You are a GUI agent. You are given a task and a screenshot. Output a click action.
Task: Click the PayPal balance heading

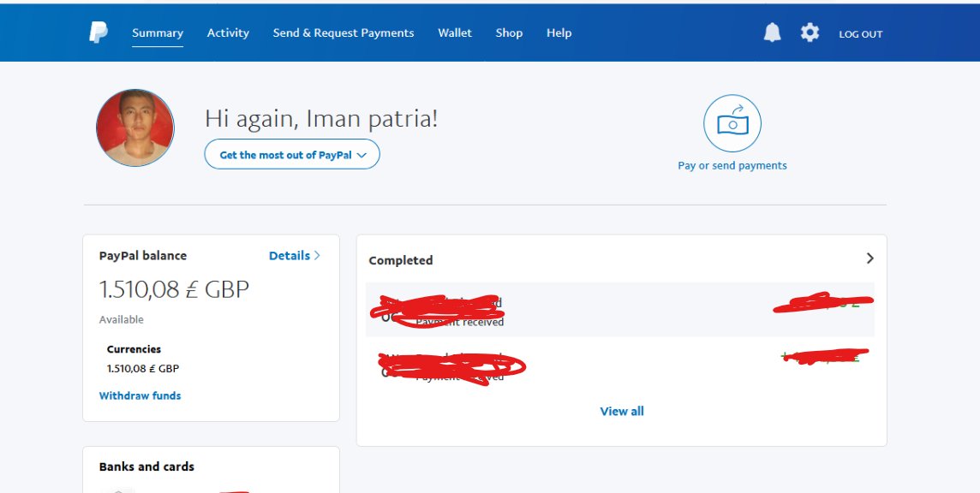[x=142, y=256]
